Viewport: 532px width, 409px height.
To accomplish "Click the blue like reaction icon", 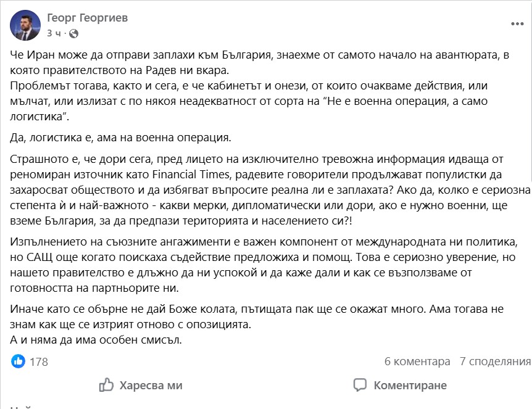I will [x=18, y=361].
